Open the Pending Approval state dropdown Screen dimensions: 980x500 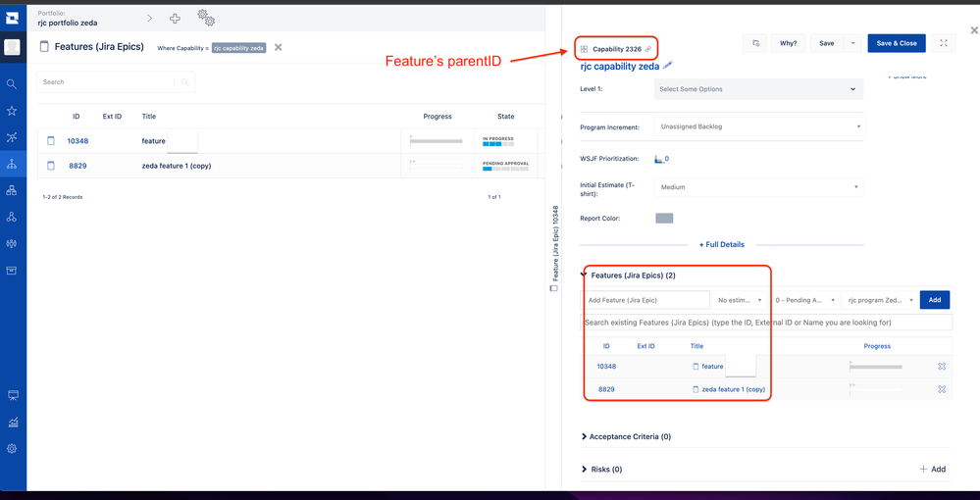tap(805, 300)
